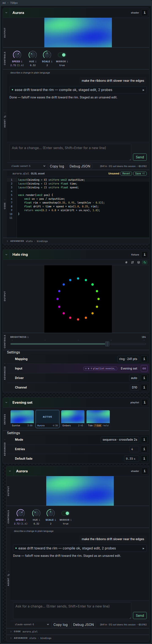Focus the top Ask for a change input

click(70, 152)
